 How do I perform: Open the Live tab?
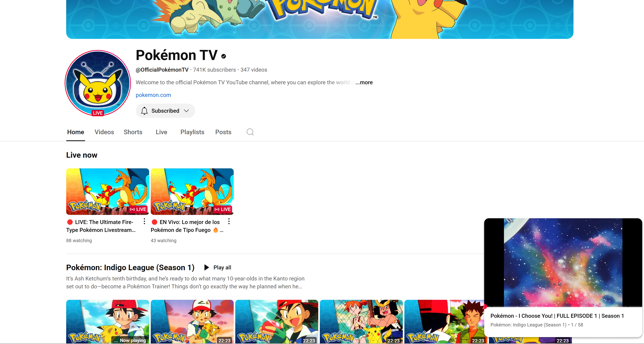[x=161, y=132]
